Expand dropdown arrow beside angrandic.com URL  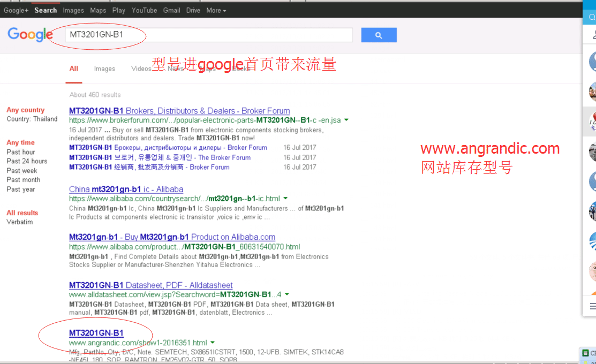pyautogui.click(x=213, y=343)
